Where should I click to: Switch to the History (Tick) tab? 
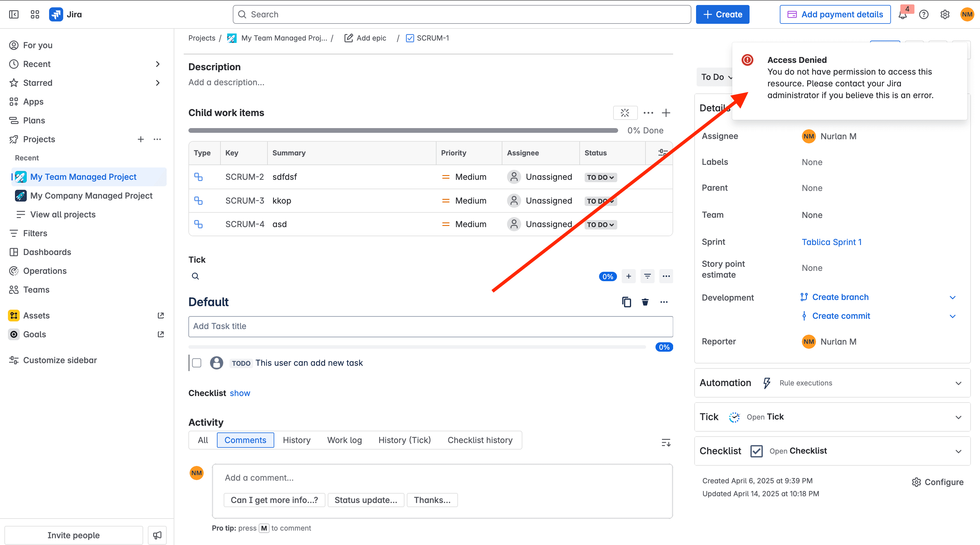pos(404,440)
